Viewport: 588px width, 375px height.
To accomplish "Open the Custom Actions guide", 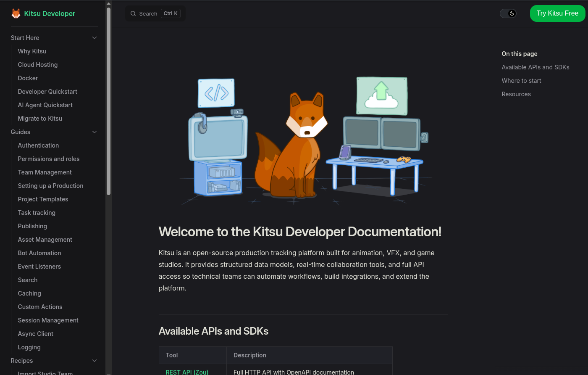I will [x=40, y=307].
